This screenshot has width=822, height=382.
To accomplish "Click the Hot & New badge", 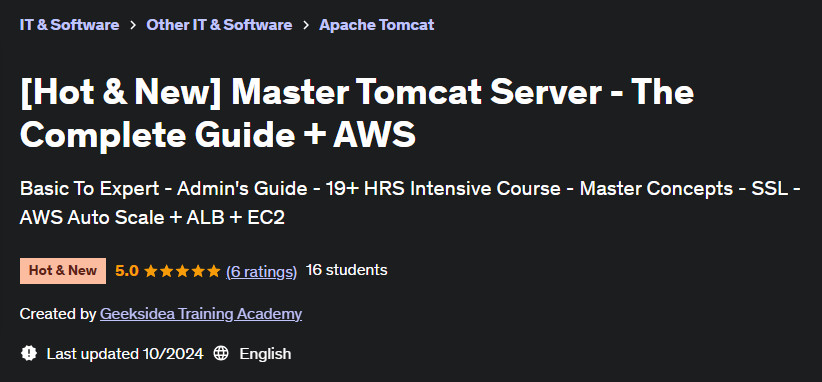I will tap(63, 271).
